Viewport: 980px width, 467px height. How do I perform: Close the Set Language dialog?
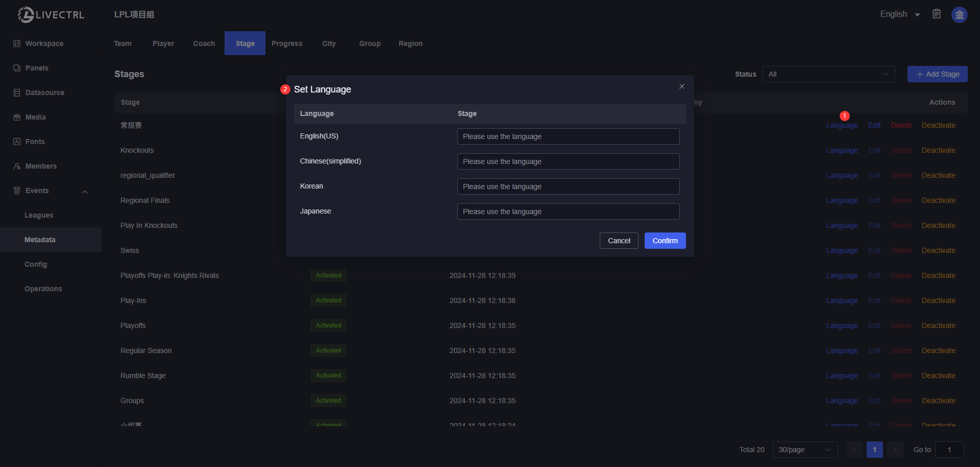pos(681,87)
